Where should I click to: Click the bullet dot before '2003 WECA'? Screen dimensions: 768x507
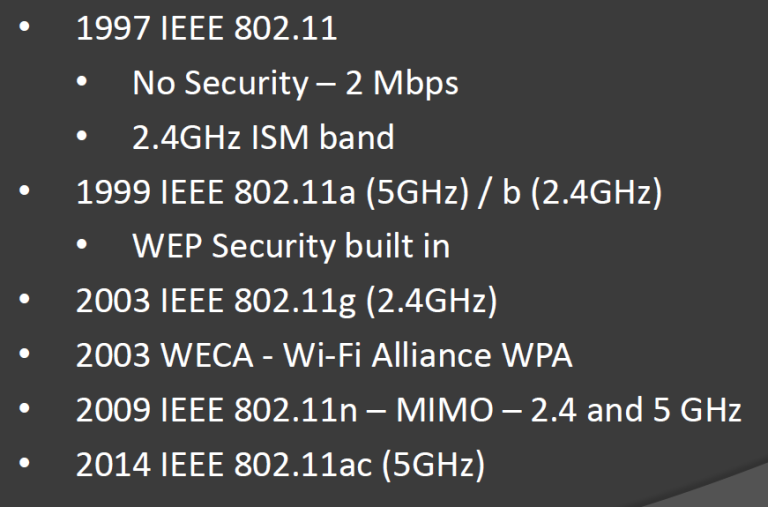pyautogui.click(x=24, y=353)
